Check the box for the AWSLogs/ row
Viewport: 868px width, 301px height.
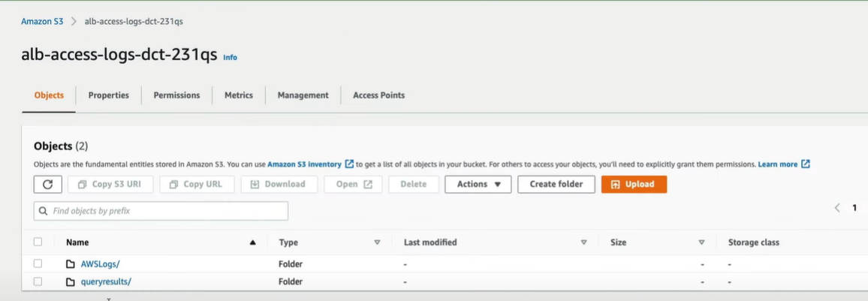click(x=38, y=264)
